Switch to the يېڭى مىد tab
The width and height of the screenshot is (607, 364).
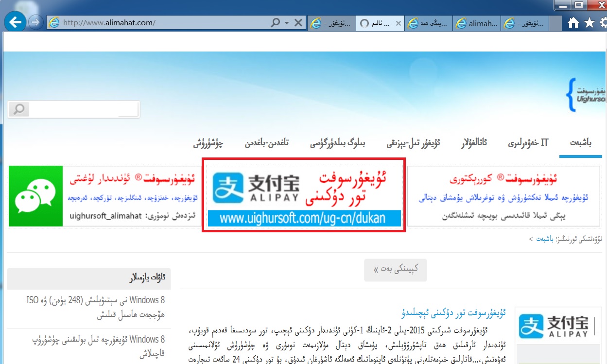coord(428,23)
